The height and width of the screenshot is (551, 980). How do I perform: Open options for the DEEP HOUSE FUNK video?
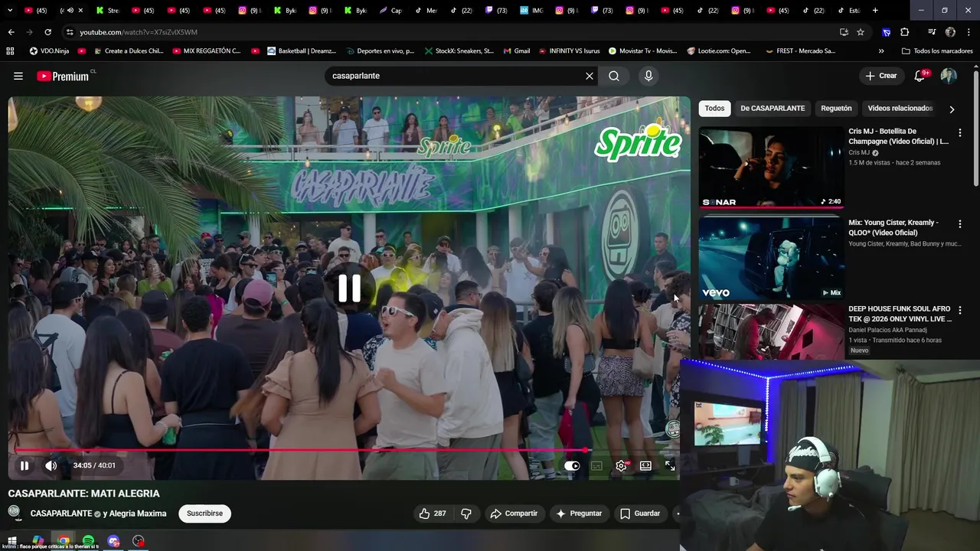tap(960, 310)
